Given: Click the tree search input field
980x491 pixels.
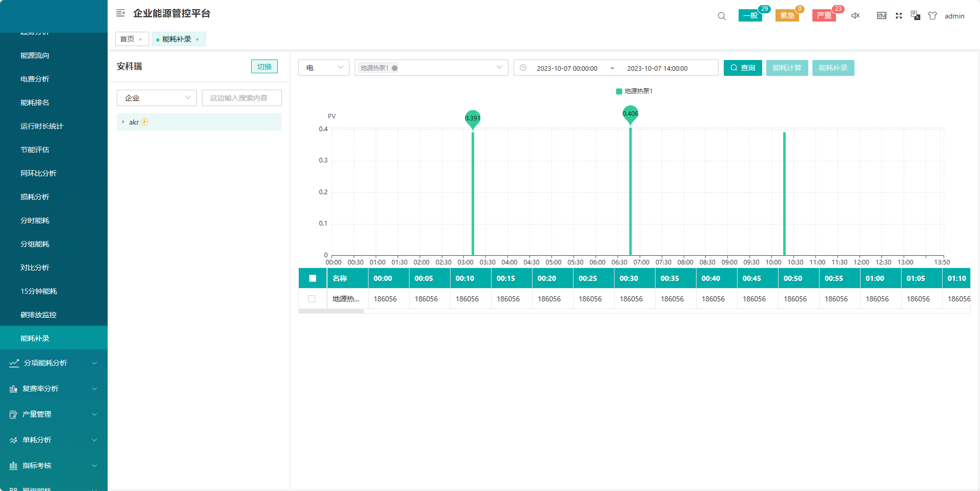Looking at the screenshot, I should [x=241, y=98].
